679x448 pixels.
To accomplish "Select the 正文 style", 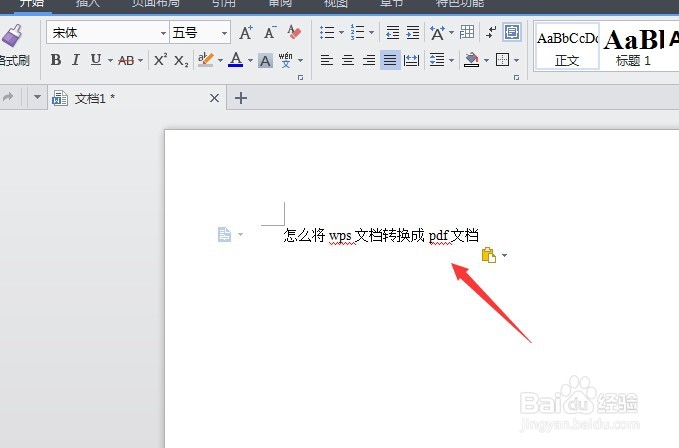I will [567, 46].
